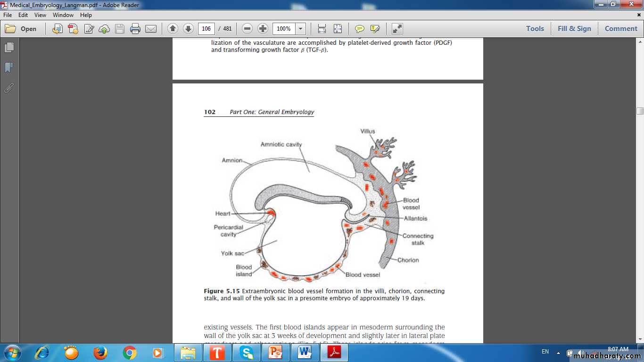This screenshot has height=362, width=644.
Task: Switch to read mode (full view) icon
Action: 397,29
